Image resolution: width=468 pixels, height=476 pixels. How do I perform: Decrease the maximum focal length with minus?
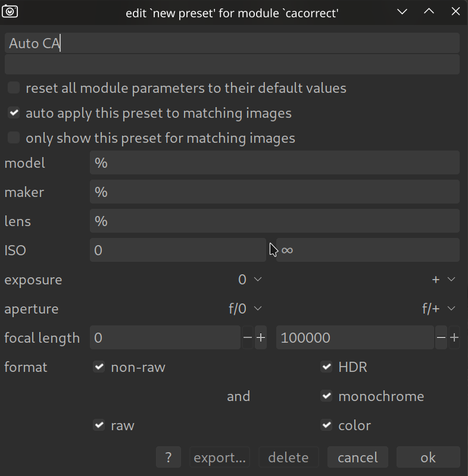pos(441,338)
